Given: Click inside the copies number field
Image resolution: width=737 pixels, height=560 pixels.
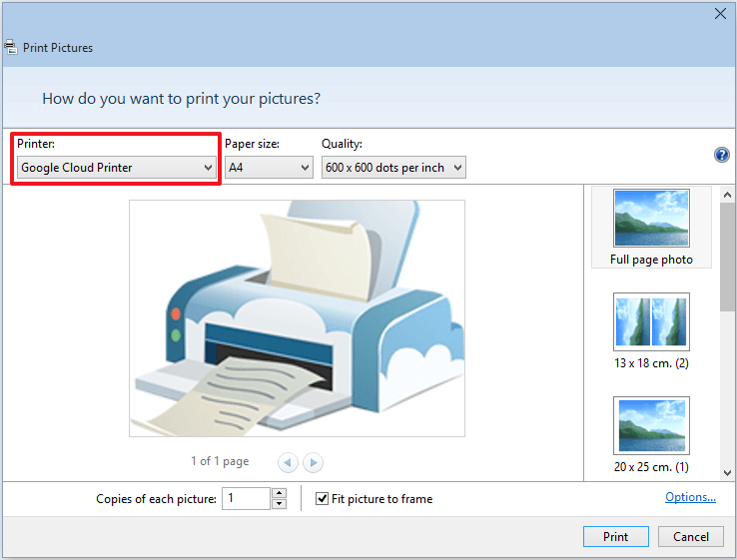Looking at the screenshot, I should pos(245,498).
